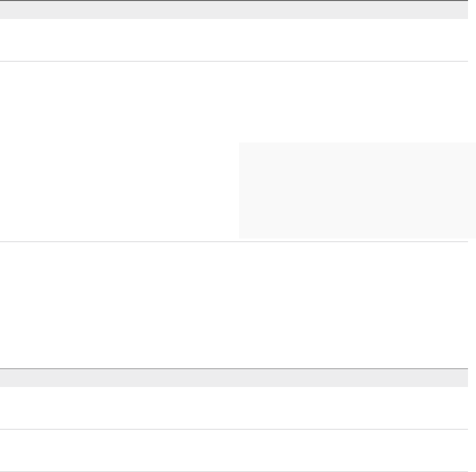Click the bottom edge of the light gray shaded box
The width and height of the screenshot is (476, 472).
click(x=357, y=237)
